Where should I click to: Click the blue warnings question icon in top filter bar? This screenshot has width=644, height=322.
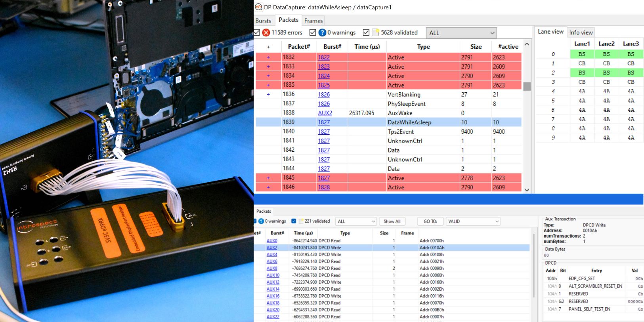(323, 32)
